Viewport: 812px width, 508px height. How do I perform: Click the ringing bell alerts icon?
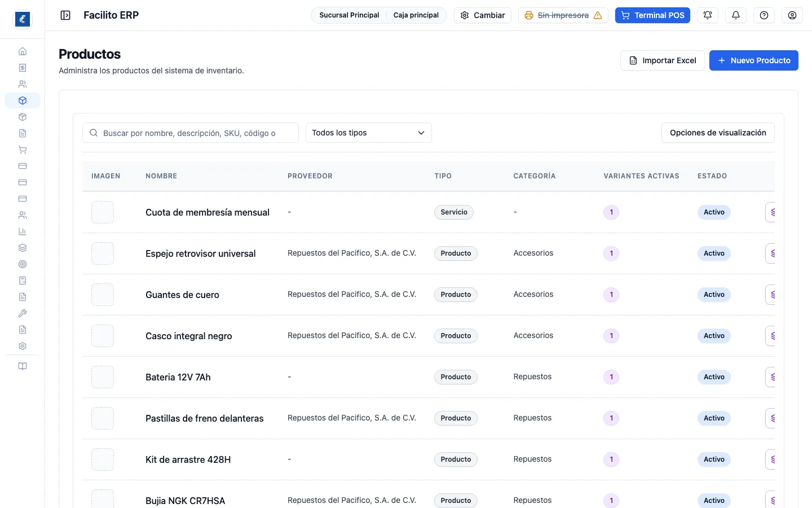708,15
